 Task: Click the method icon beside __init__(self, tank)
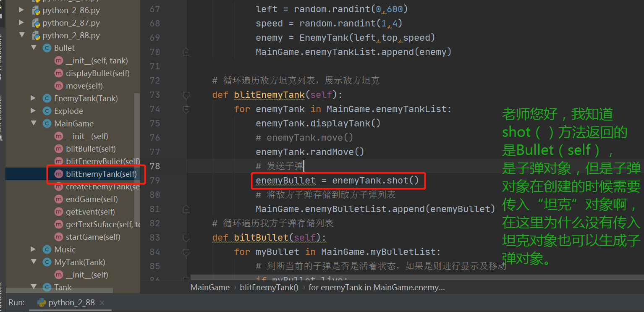click(x=59, y=61)
